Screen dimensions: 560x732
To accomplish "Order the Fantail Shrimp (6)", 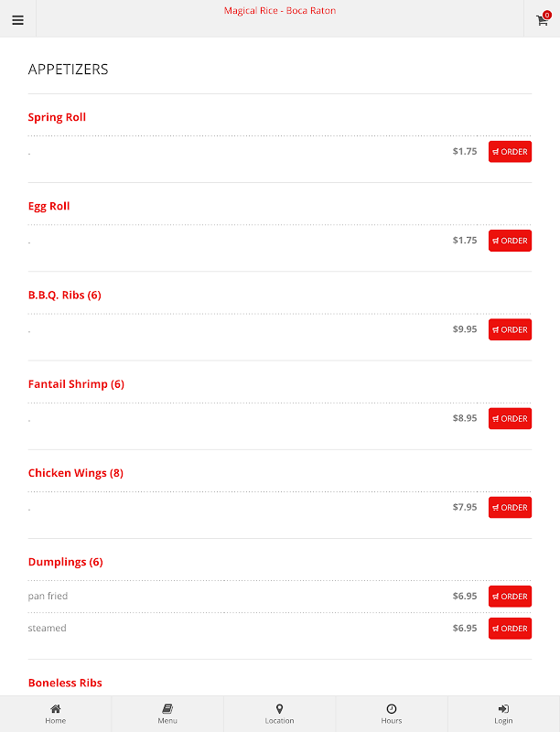I will pyautogui.click(x=510, y=419).
